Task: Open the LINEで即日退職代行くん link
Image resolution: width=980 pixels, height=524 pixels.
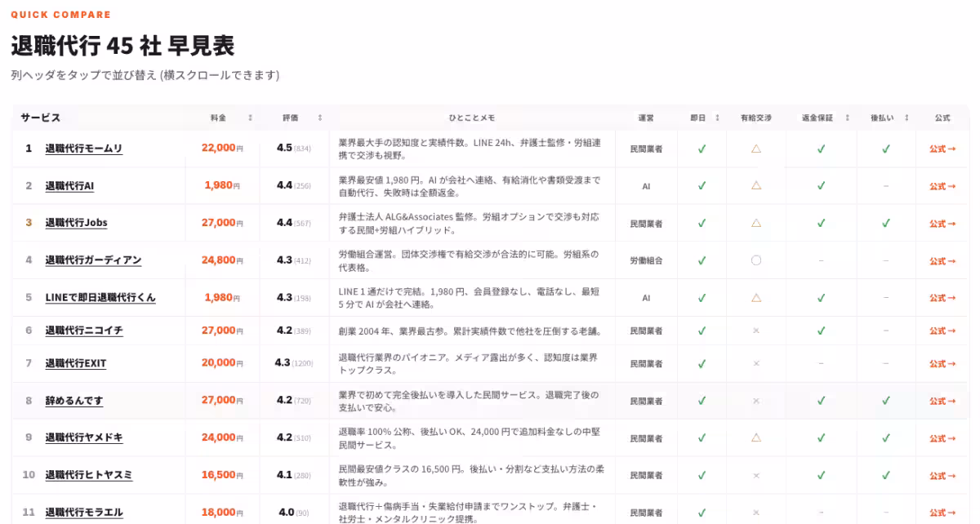Action: pyautogui.click(x=100, y=298)
